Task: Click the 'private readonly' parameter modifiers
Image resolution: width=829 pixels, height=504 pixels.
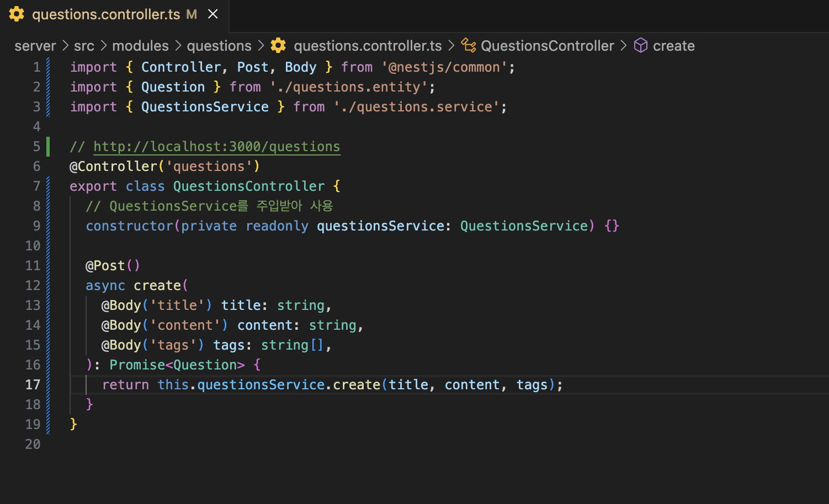Action: coord(245,226)
